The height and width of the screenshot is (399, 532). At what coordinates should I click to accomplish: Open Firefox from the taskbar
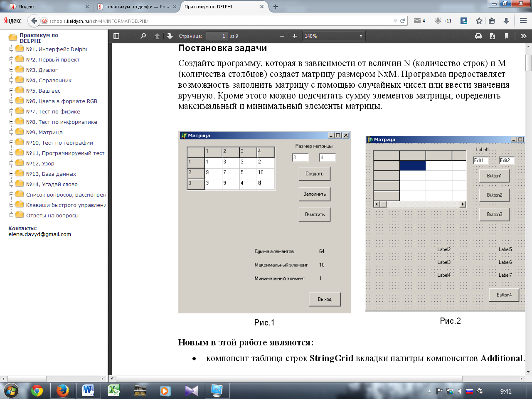click(63, 391)
